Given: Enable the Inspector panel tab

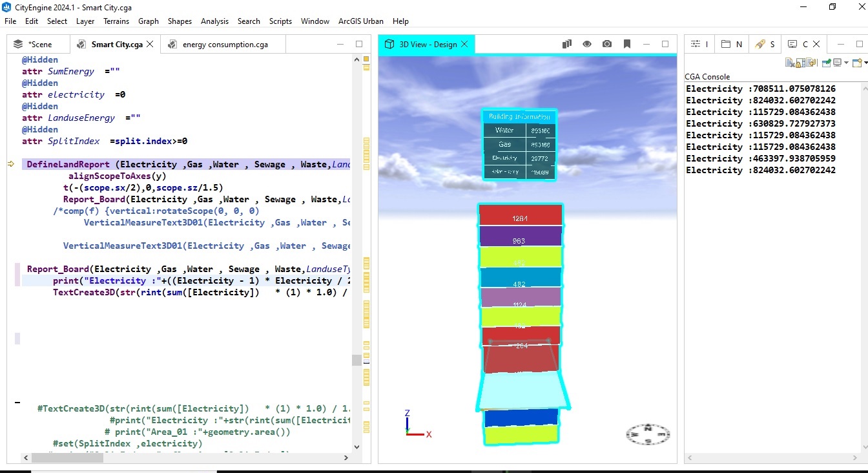Looking at the screenshot, I should click(697, 44).
